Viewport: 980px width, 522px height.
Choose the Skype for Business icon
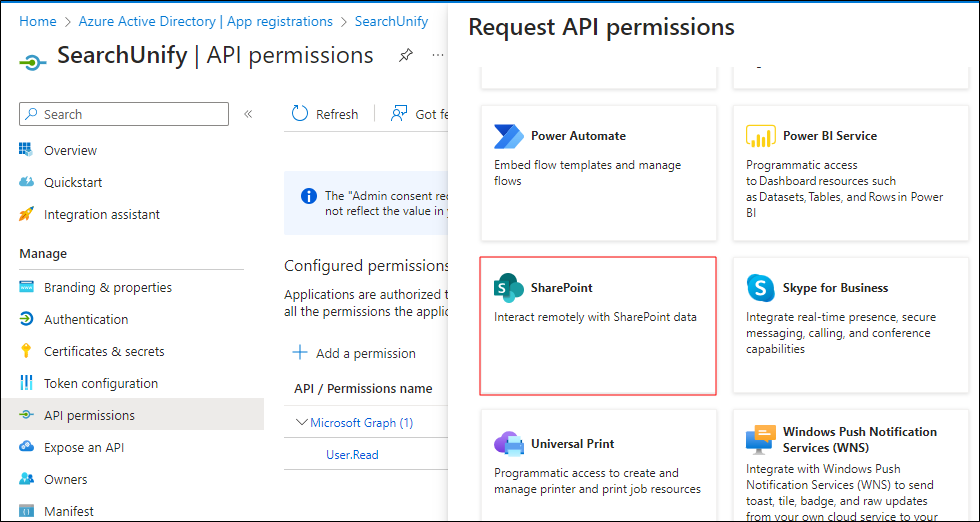(x=761, y=288)
